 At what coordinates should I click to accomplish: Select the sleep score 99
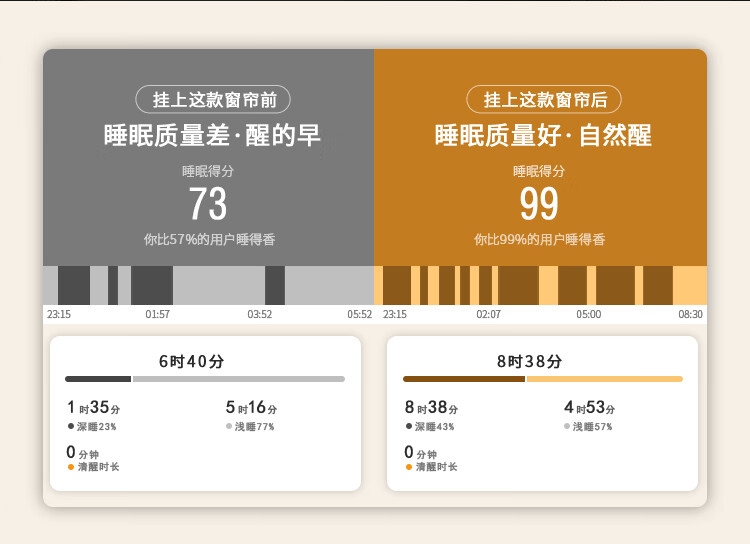coord(539,204)
